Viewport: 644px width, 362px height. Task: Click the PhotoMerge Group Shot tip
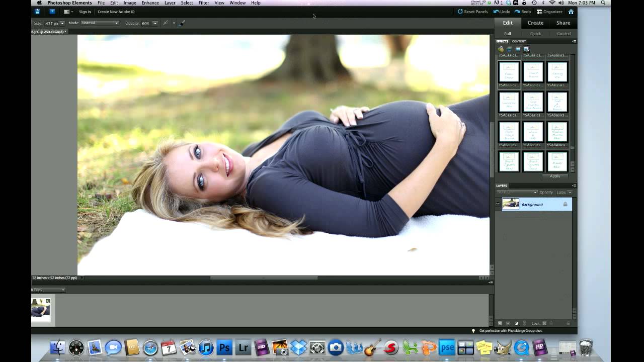tap(510, 331)
